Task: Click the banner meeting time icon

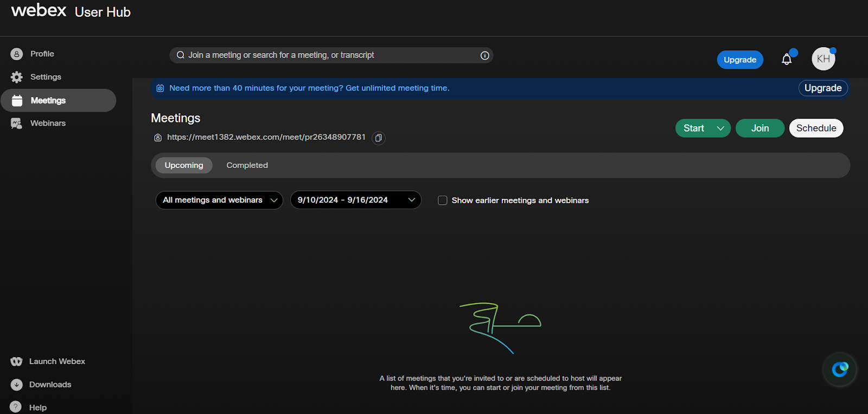Action: pyautogui.click(x=160, y=88)
